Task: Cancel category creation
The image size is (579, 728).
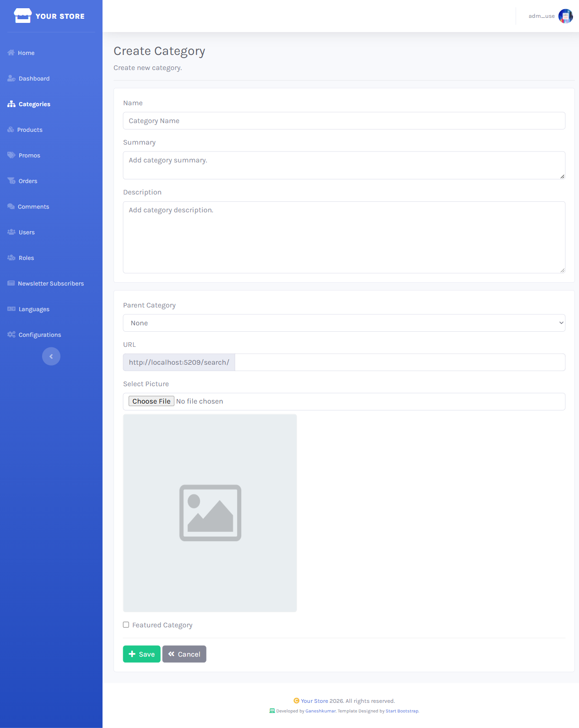Action: point(184,654)
